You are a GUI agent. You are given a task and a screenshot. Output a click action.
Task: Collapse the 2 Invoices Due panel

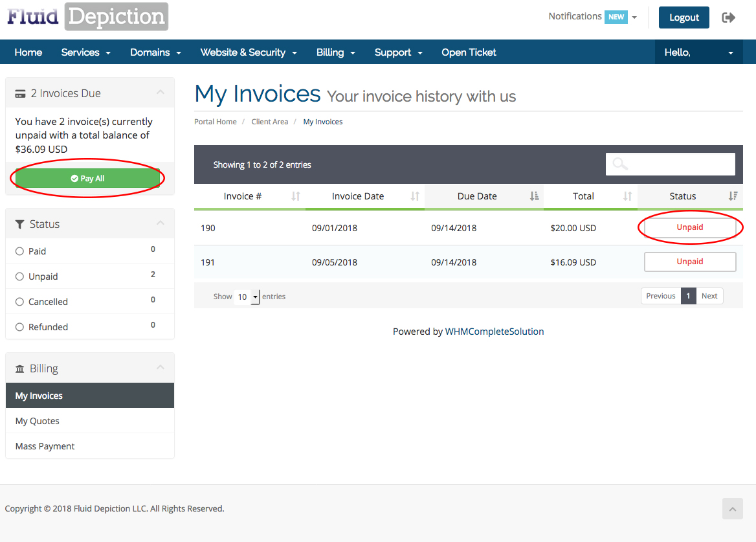click(x=161, y=92)
